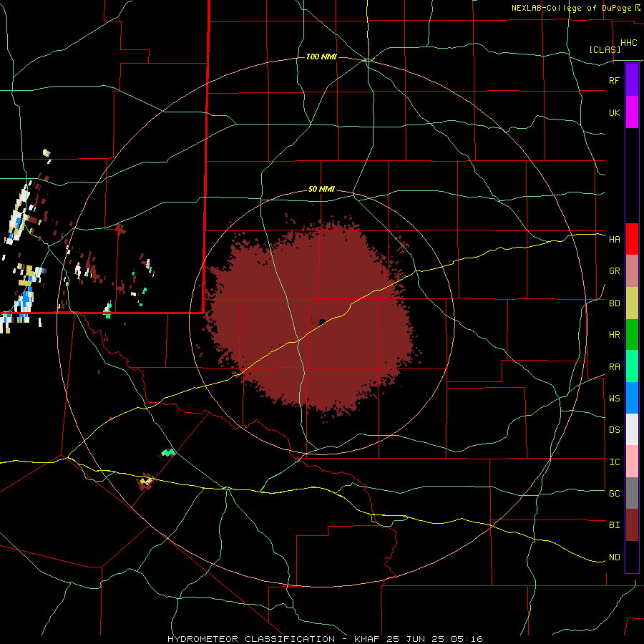Viewport: 644px width, 644px height.
Task: Click the HA legend label
Action: click(614, 239)
